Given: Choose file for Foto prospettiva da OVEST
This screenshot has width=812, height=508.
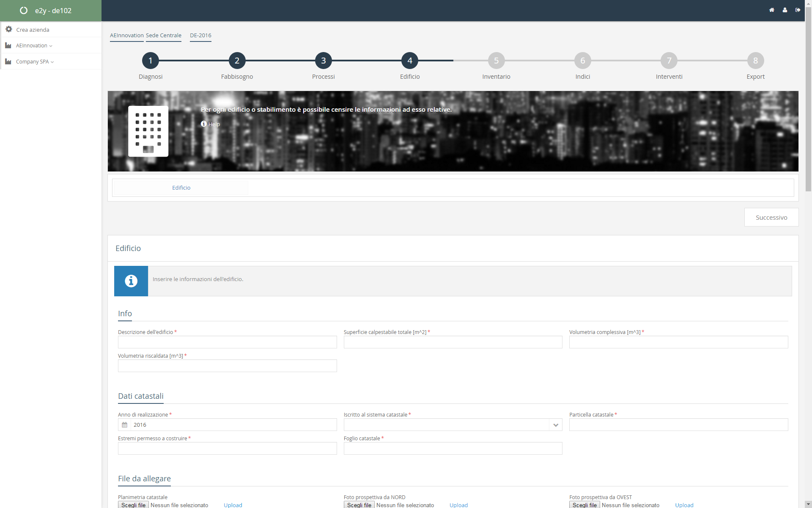Looking at the screenshot, I should [584, 505].
